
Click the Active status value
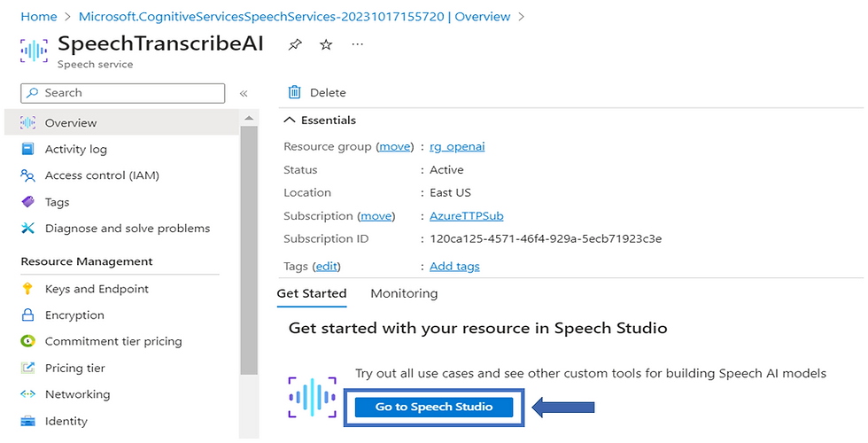[446, 170]
